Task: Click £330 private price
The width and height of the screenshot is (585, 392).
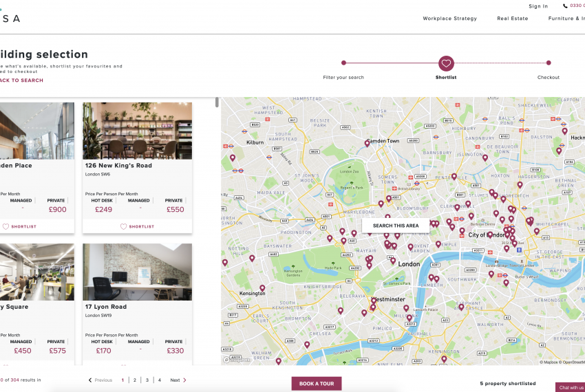Action: (175, 351)
